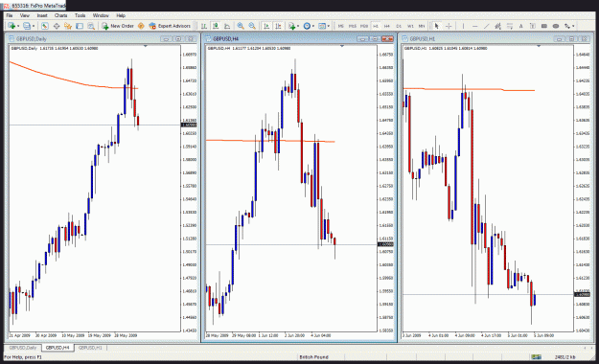The height and width of the screenshot is (364, 599).
Task: Set timeframe to H4
Action: click(387, 26)
